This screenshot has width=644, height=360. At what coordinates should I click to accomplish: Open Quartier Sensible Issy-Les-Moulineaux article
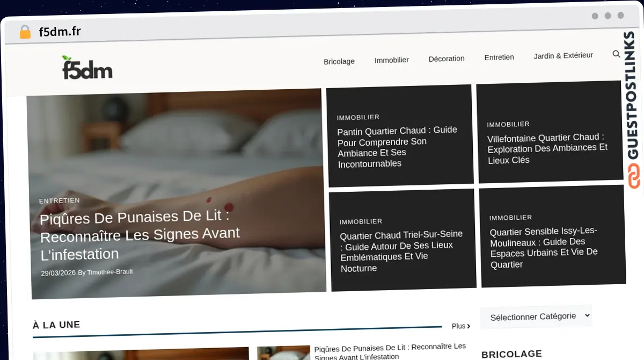[x=544, y=247]
